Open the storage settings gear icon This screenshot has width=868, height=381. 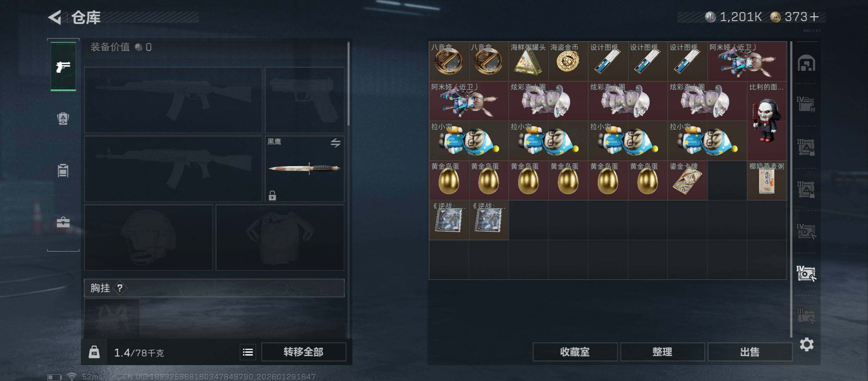(x=807, y=344)
